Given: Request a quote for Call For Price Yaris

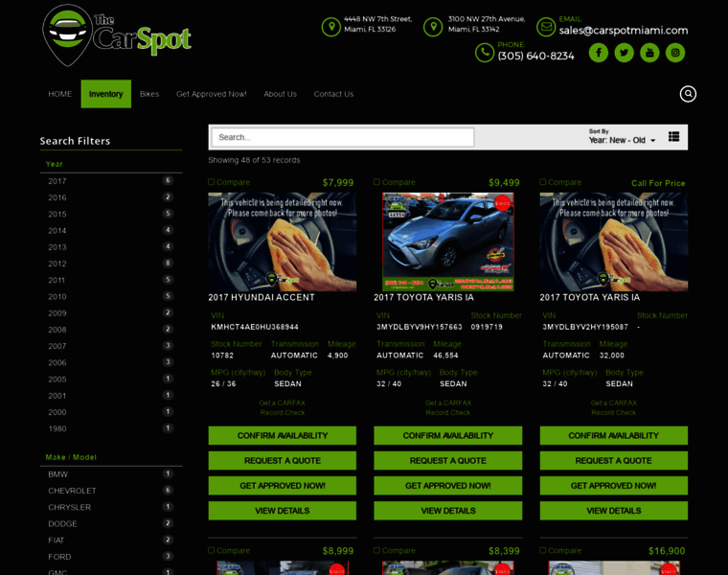Looking at the screenshot, I should [x=613, y=461].
